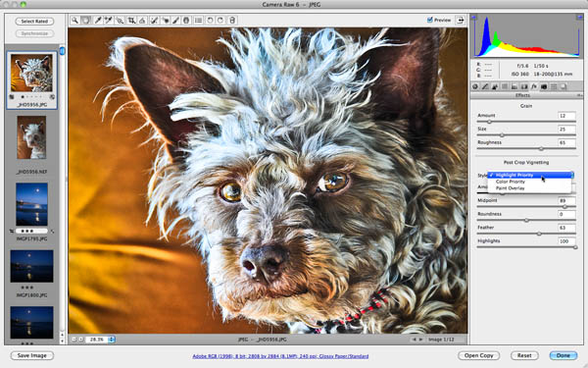Select the Zoom tool magnifier
The width and height of the screenshot is (588, 368).
tap(75, 21)
